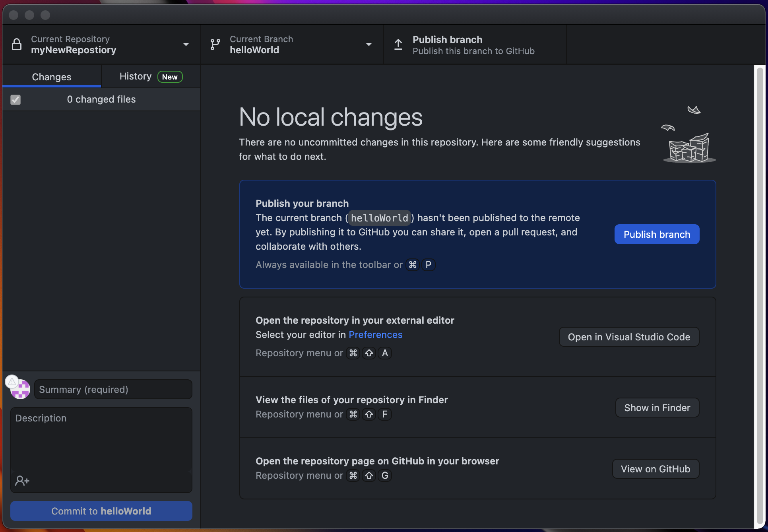Switch to the History tab

click(x=151, y=77)
